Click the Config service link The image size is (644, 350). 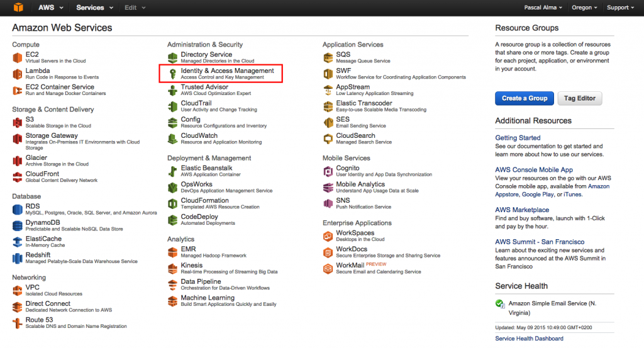click(190, 119)
